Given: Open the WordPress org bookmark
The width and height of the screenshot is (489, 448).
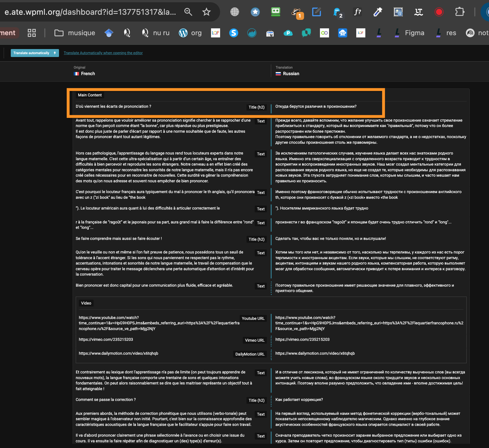Looking at the screenshot, I should (190, 33).
